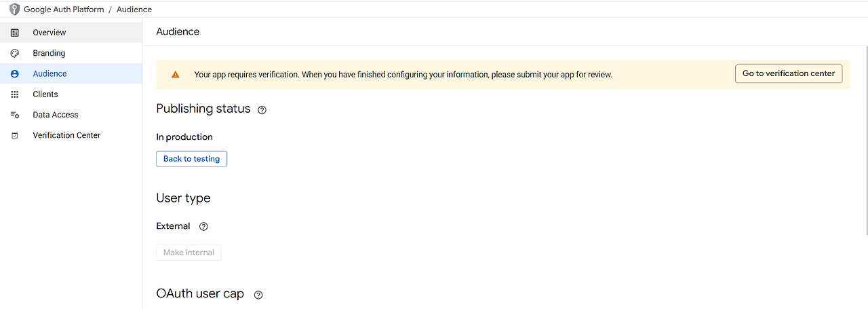This screenshot has height=309, width=868.
Task: Click the Branding palette icon
Action: [x=15, y=53]
